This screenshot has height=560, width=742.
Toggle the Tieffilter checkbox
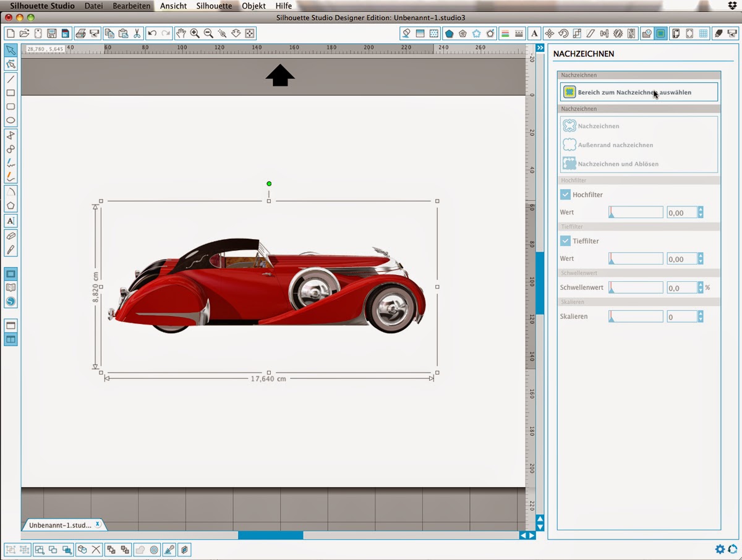point(565,241)
